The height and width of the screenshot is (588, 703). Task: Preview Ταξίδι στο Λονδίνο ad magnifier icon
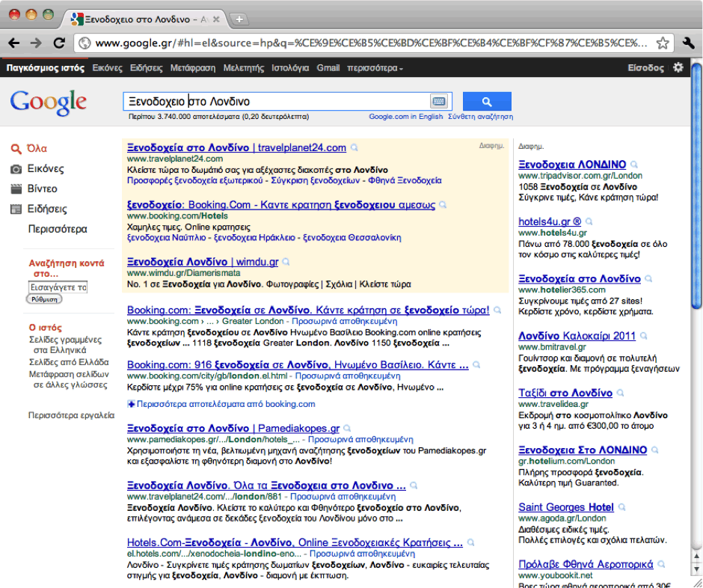pos(621,393)
